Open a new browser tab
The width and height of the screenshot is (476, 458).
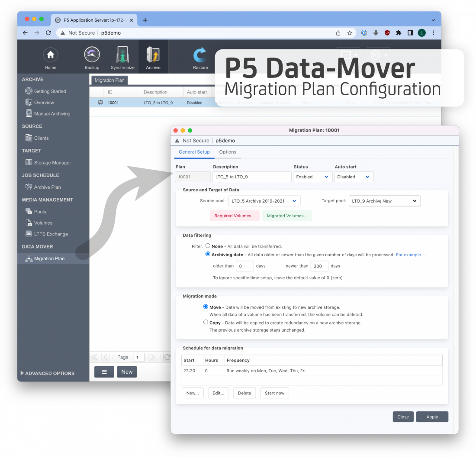coord(145,20)
